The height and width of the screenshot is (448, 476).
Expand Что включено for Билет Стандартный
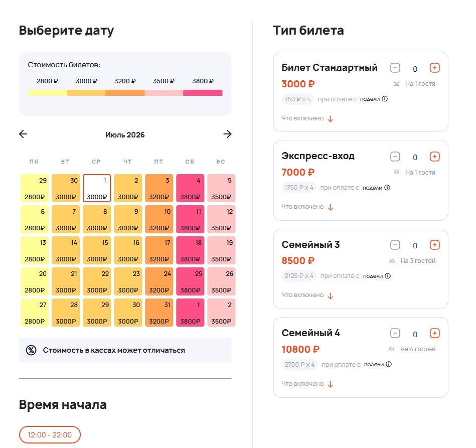(307, 118)
